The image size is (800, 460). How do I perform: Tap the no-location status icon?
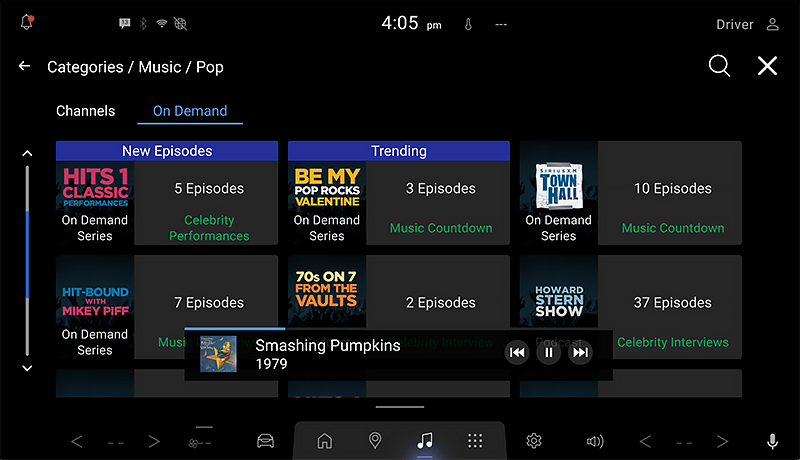[x=180, y=23]
